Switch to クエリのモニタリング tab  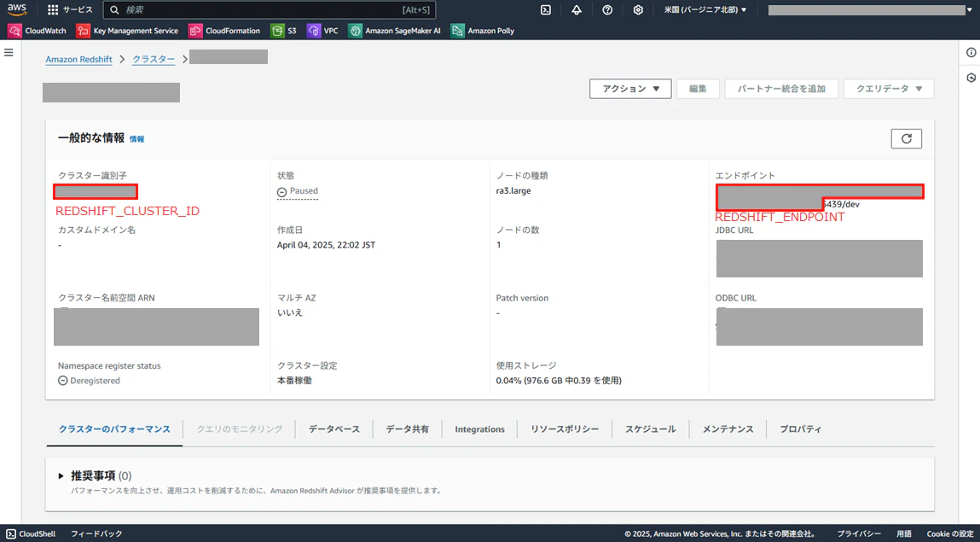pos(240,429)
